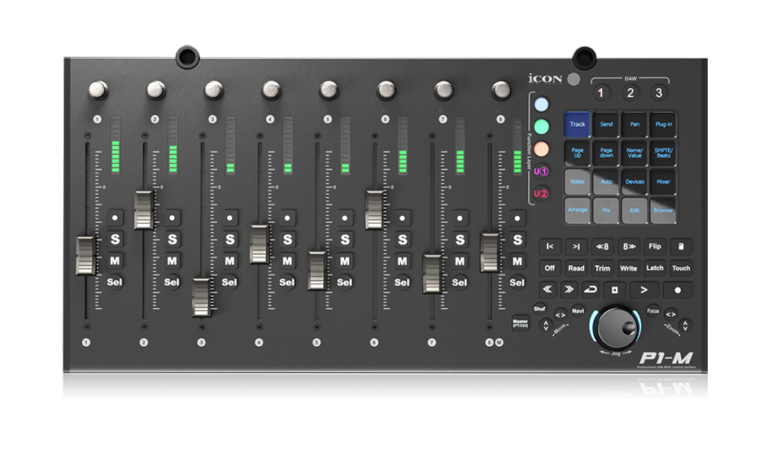Click the rotary knob above channel 8
The width and height of the screenshot is (768, 452).
coord(501,90)
